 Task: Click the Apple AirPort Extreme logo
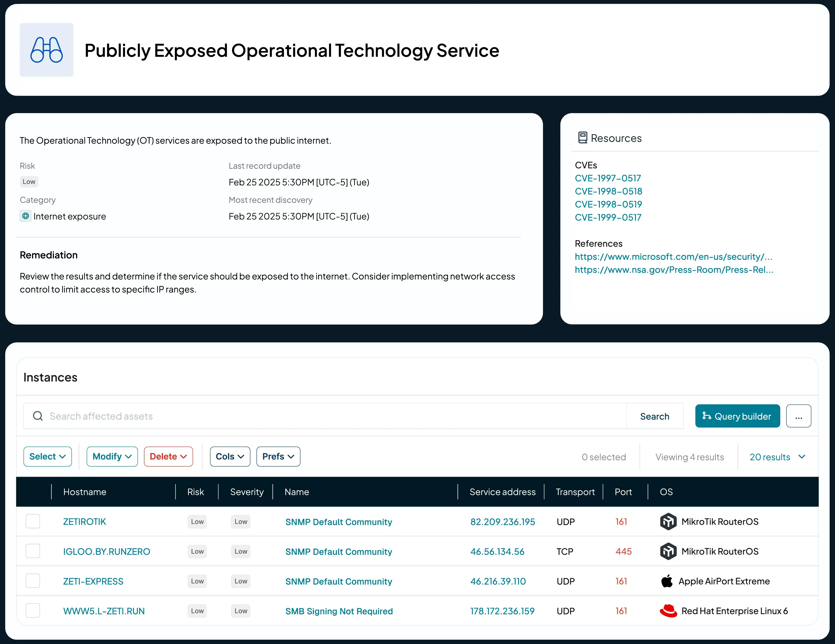[x=667, y=581]
